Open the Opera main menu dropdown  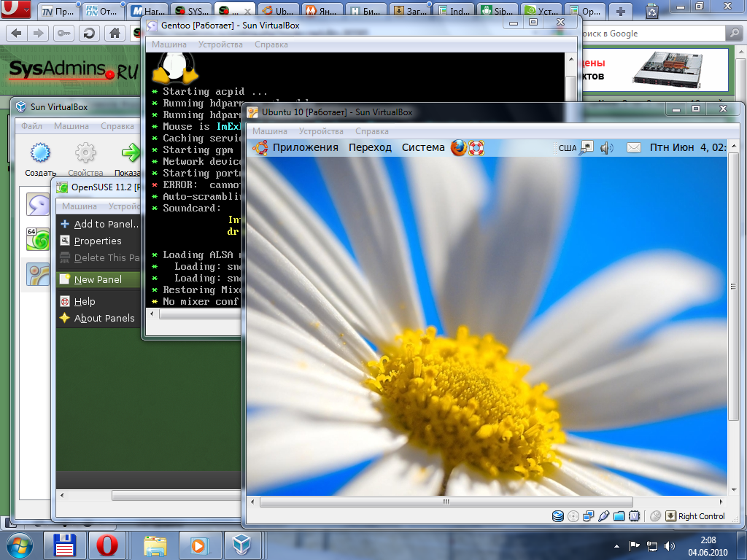point(16,9)
